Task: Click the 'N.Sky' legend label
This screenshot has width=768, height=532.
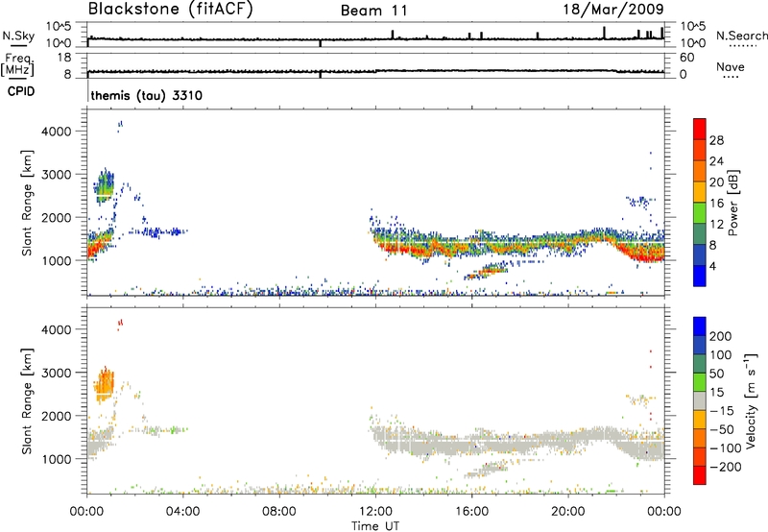Action: (x=18, y=36)
